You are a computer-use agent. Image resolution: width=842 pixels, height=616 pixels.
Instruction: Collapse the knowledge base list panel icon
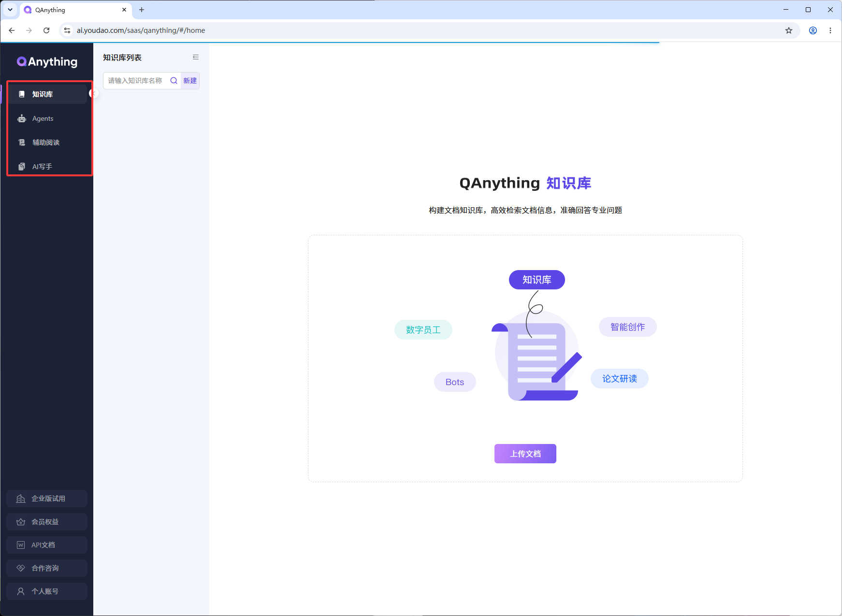pos(196,57)
